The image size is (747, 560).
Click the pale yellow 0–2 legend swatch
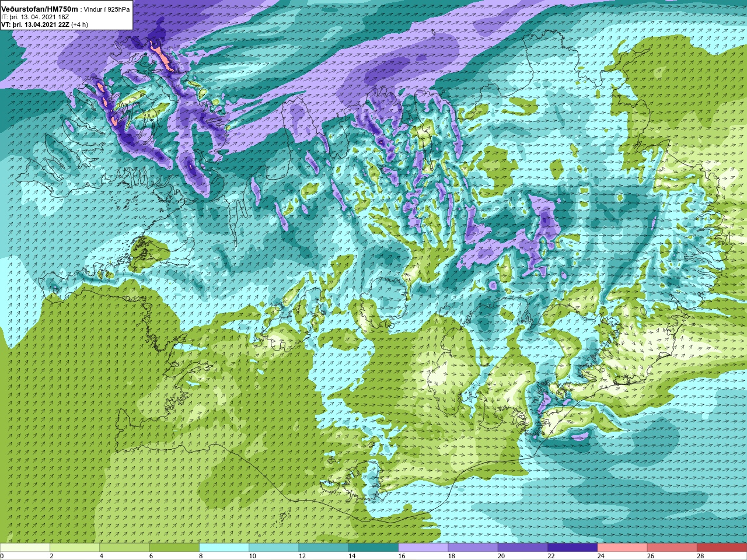pyautogui.click(x=25, y=548)
